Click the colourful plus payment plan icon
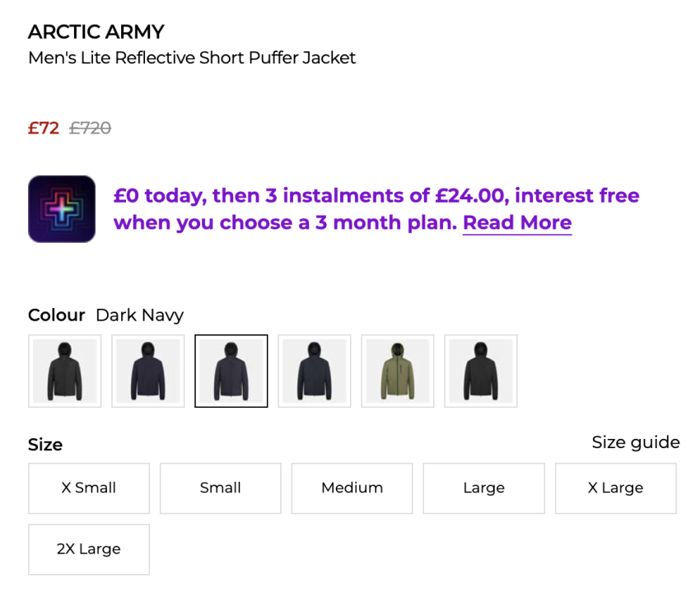 click(x=62, y=209)
